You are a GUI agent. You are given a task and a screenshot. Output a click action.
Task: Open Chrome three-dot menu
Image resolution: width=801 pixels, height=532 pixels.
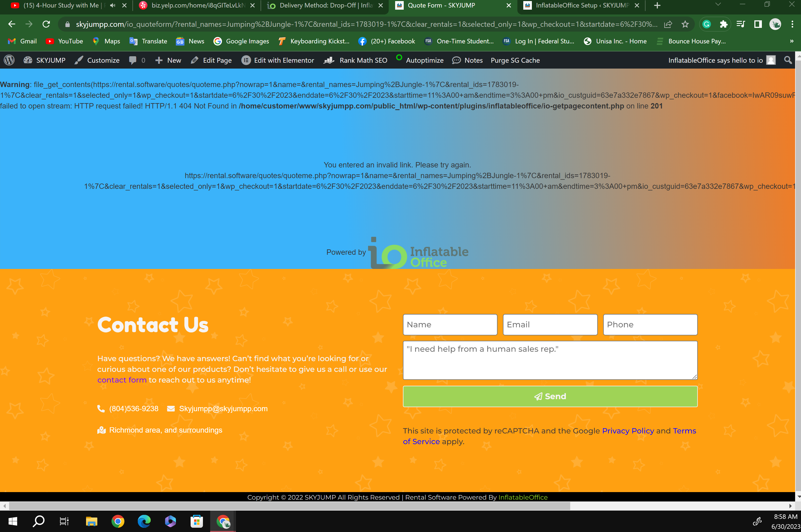[792, 24]
